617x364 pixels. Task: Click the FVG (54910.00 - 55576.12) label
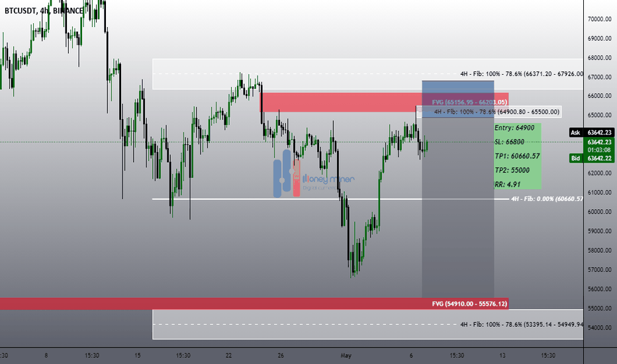[x=469, y=304]
